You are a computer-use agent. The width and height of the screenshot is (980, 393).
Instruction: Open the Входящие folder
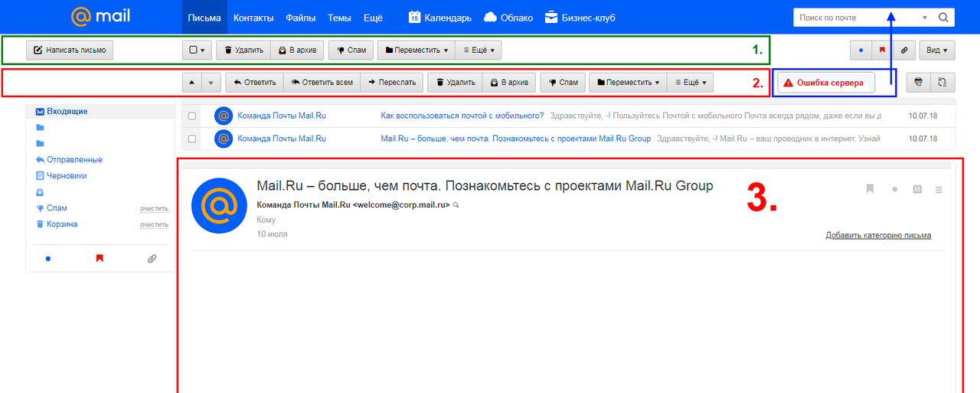click(x=101, y=112)
